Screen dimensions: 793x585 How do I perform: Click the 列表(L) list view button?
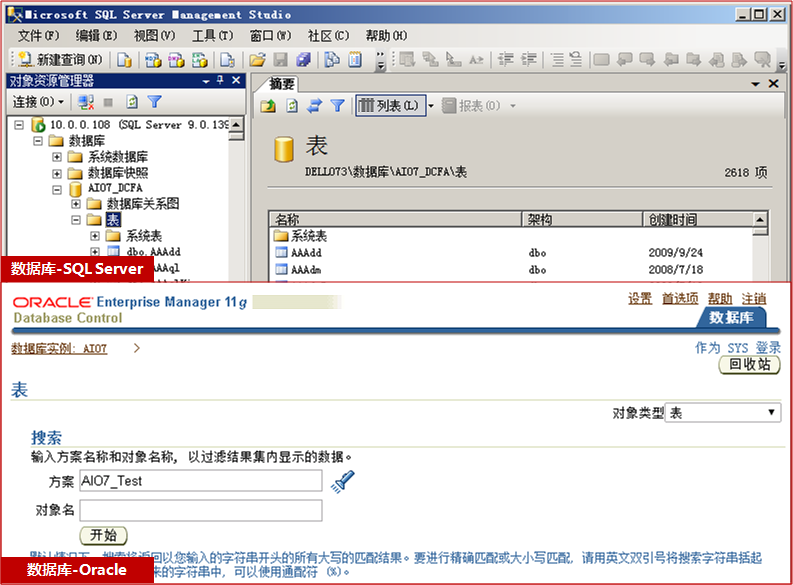pos(390,106)
